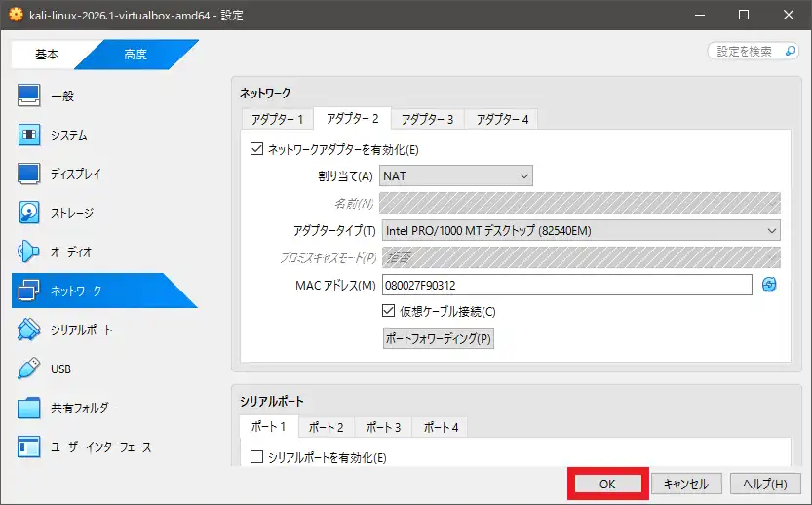Click the search magnifier icon
812x505 pixels.
(x=791, y=51)
